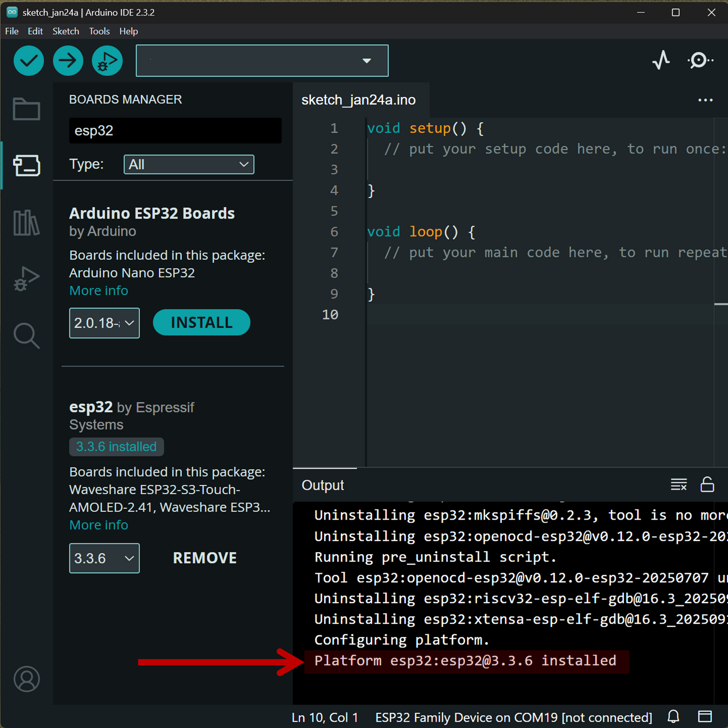Screen dimensions: 728x728
Task: Open the Tools menu
Action: 99,31
